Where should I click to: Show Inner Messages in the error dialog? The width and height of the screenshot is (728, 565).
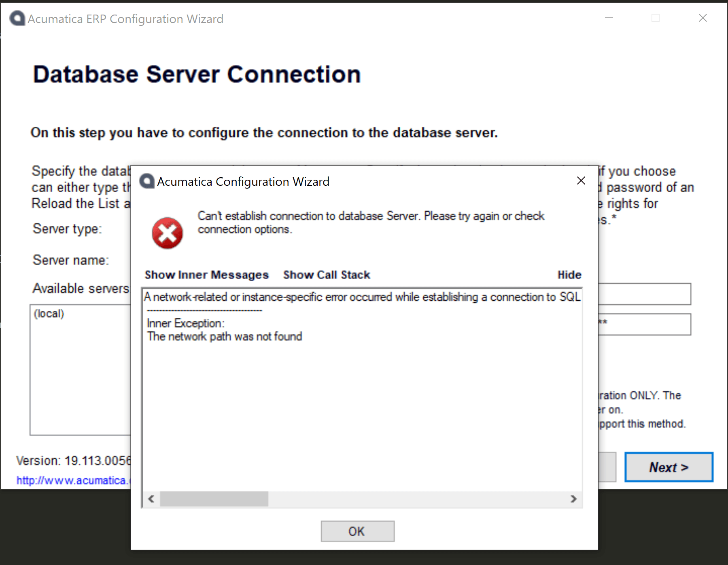(207, 275)
